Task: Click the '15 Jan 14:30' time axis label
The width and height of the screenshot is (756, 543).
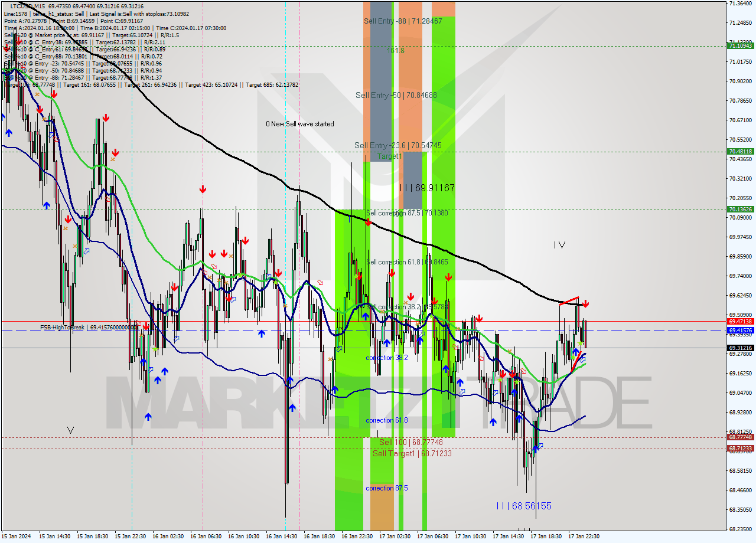Action: click(54, 537)
